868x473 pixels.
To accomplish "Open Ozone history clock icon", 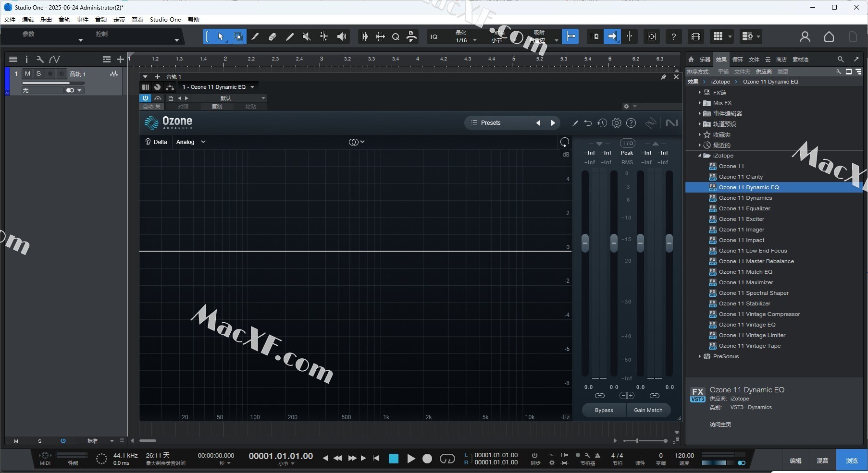I will point(602,123).
